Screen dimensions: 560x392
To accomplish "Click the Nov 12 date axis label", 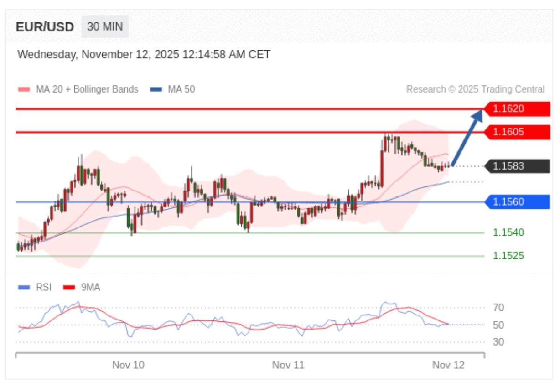I will (448, 365).
